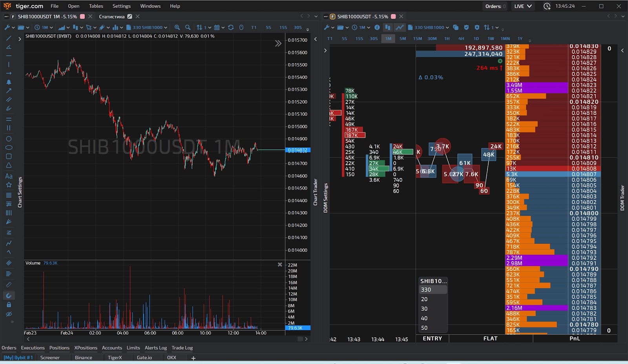Select the triangle shape tool
The width and height of the screenshot is (628, 364).
point(9,165)
